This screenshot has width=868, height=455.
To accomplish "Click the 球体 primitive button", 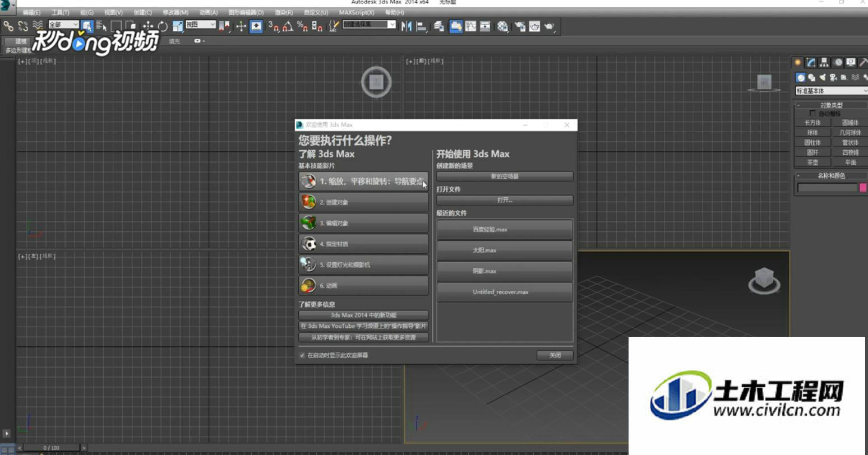I will tap(812, 133).
